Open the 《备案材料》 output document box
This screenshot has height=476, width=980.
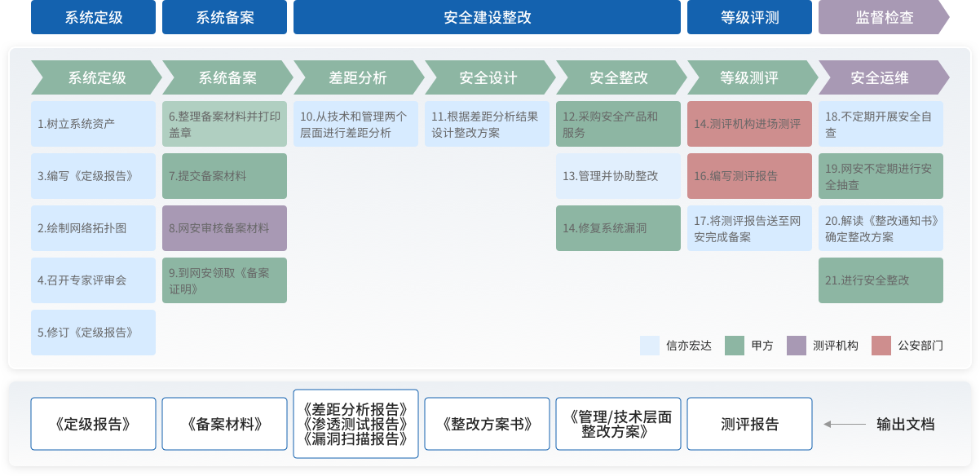[x=224, y=424]
